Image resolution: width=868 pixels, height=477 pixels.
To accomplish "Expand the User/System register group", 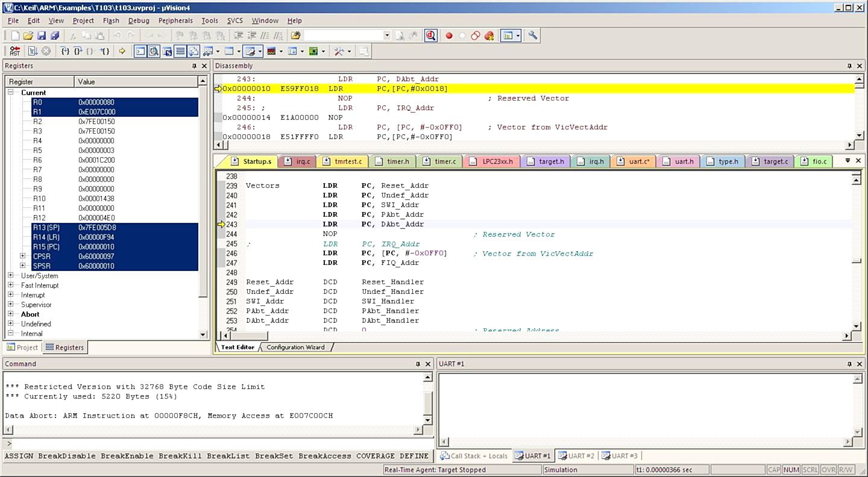I will (x=10, y=276).
